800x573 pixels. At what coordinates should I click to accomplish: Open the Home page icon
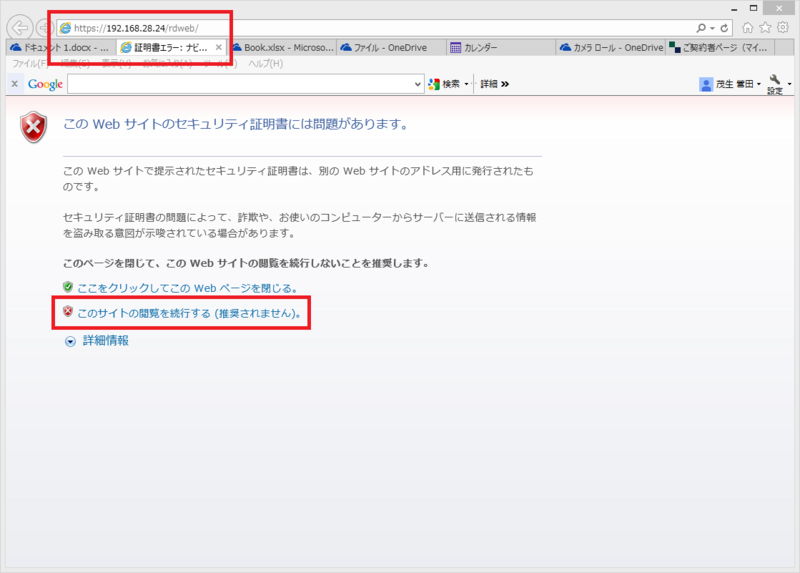pos(747,28)
